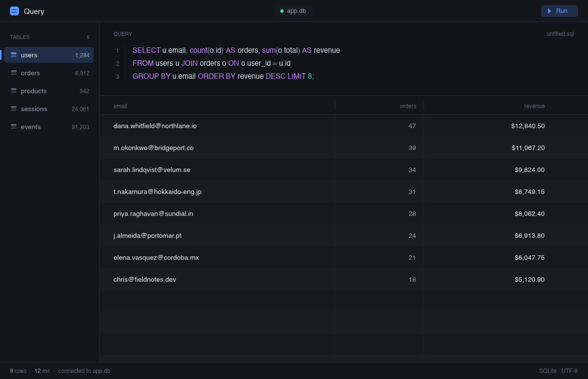Open the sessions table name
This screenshot has width=588, height=379.
click(x=34, y=109)
